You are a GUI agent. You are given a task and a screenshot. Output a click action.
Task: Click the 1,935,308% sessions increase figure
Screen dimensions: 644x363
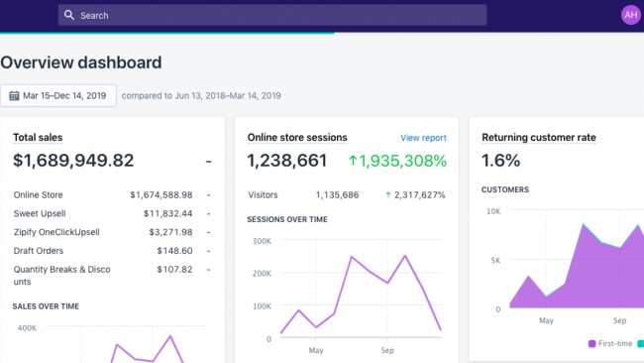402,161
